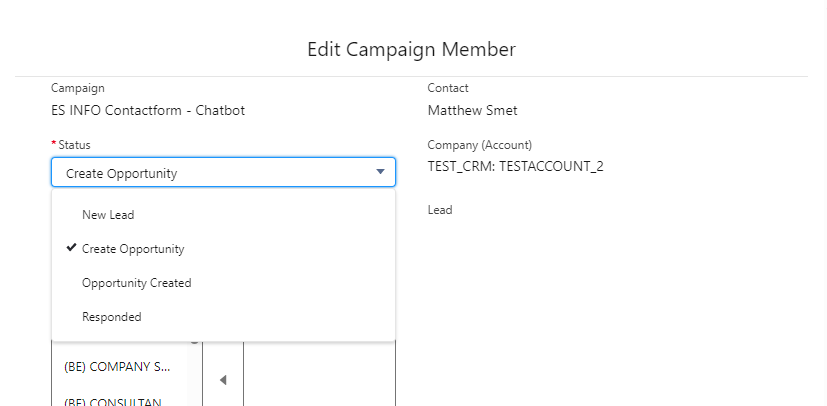Click the Edit Campaign Member title
The width and height of the screenshot is (827, 406).
(x=411, y=49)
